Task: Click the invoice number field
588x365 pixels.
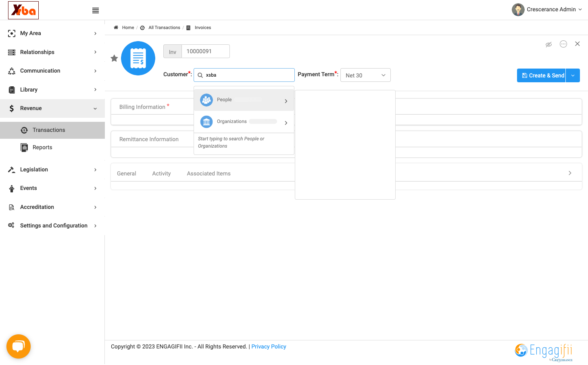Action: click(206, 51)
